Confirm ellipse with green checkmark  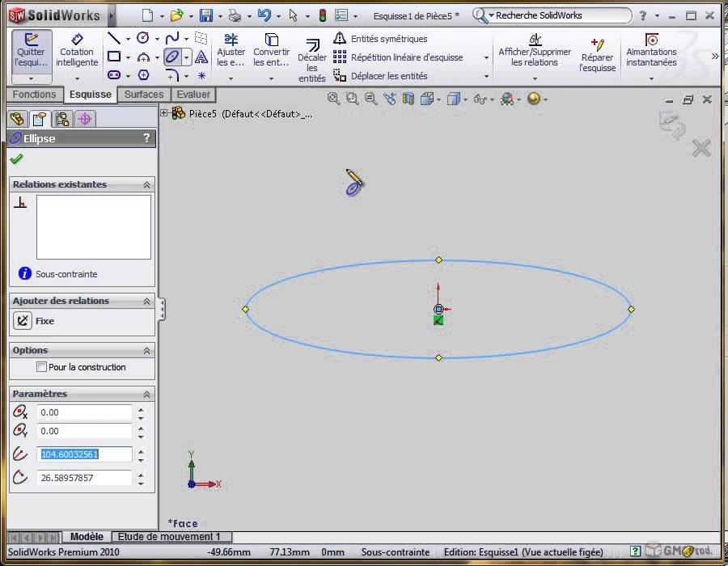tap(16, 159)
